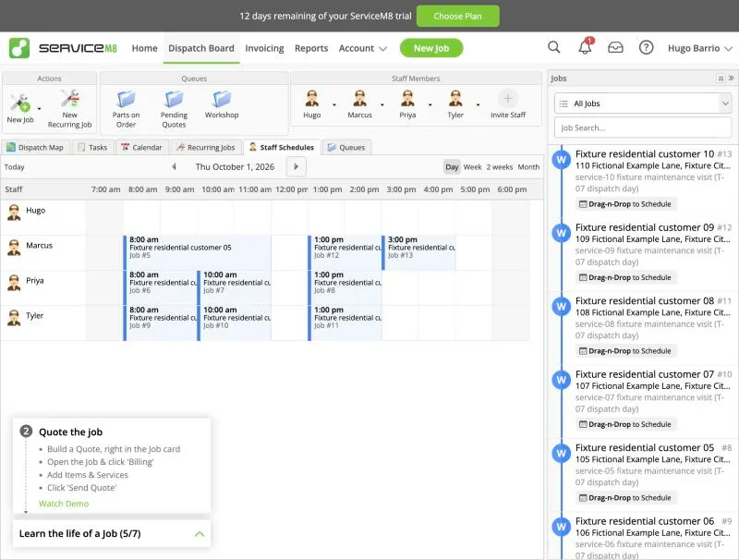The height and width of the screenshot is (560, 739).
Task: Click into the Job Search field
Action: coord(643,128)
